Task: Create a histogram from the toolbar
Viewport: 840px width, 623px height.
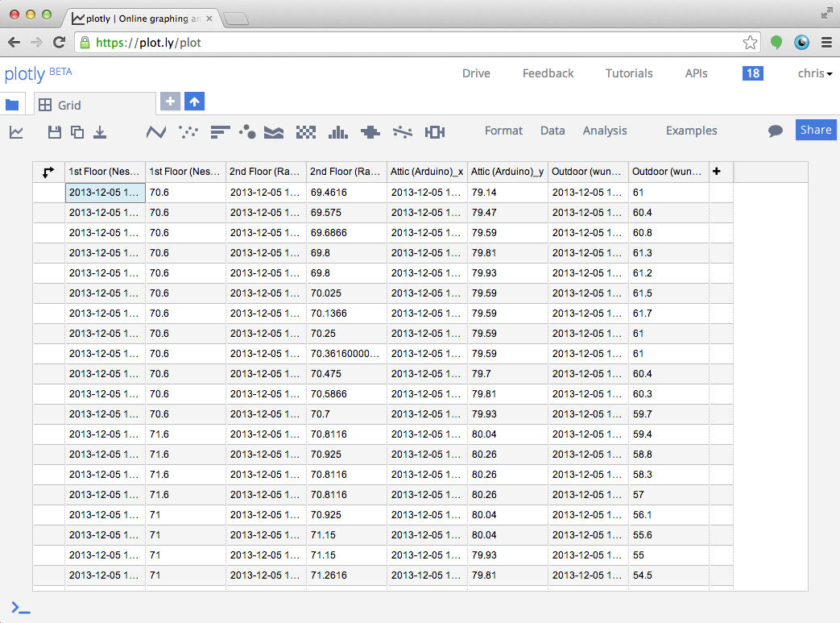Action: tap(338, 132)
